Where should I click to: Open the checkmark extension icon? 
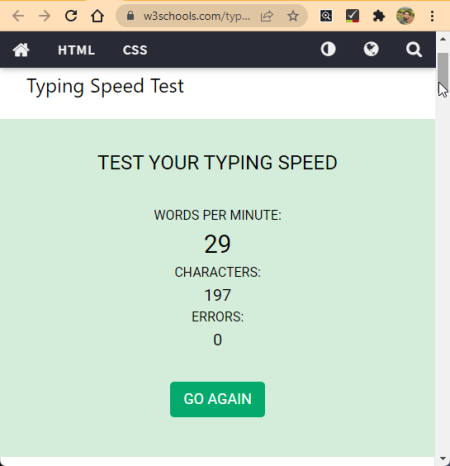(x=352, y=16)
